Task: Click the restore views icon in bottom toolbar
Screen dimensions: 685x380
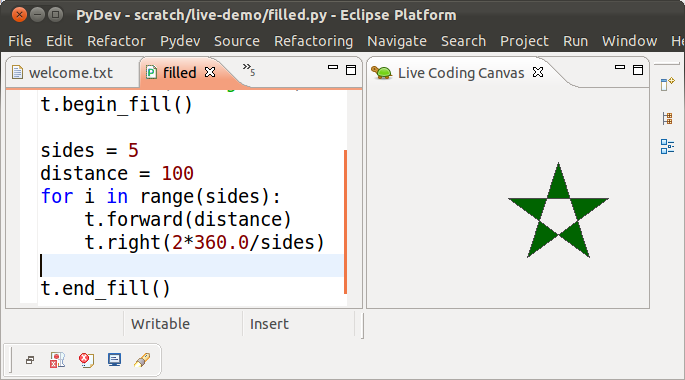Action: [30, 360]
